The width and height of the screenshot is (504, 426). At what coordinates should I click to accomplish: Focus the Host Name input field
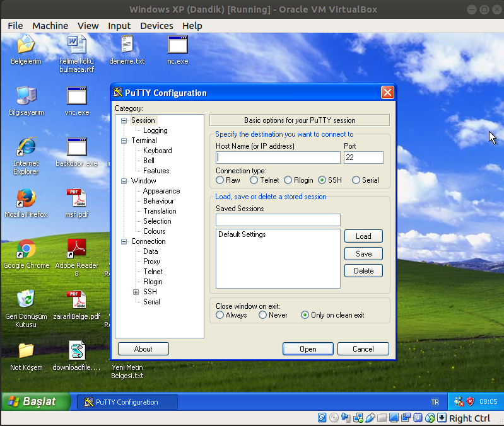click(278, 158)
